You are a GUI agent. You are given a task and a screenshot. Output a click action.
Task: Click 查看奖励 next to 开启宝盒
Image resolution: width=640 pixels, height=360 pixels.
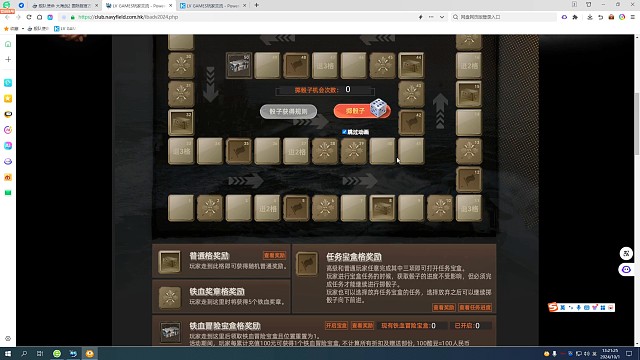(362, 325)
